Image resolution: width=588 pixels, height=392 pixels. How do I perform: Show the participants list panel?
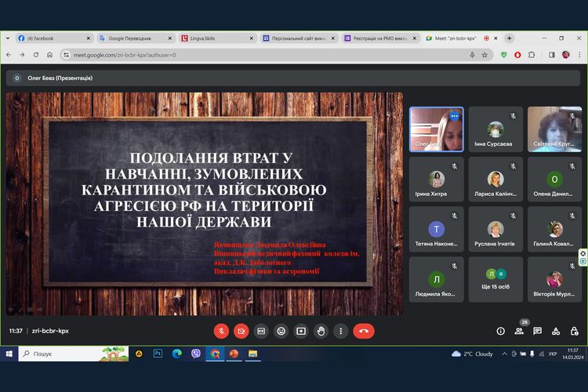[519, 331]
